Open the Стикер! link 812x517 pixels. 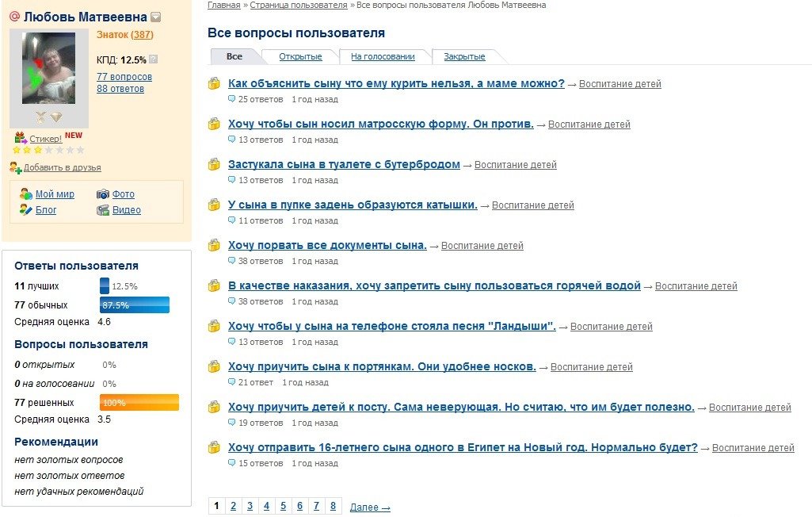(46, 139)
